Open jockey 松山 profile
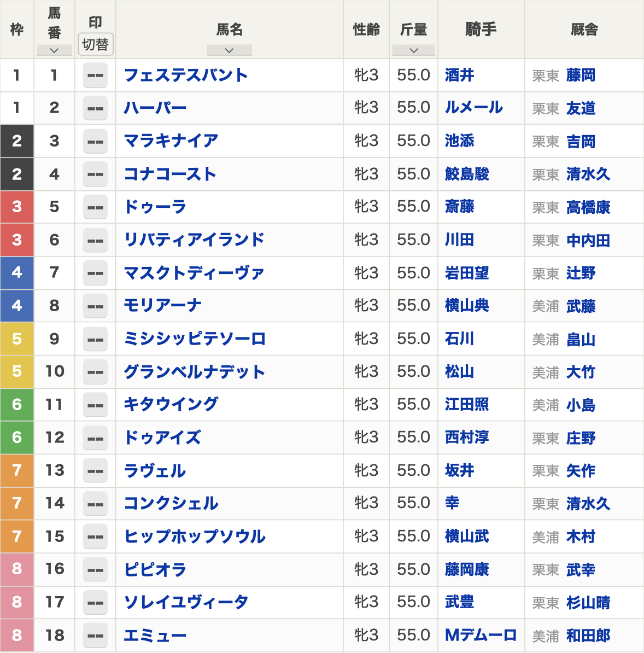 (459, 372)
